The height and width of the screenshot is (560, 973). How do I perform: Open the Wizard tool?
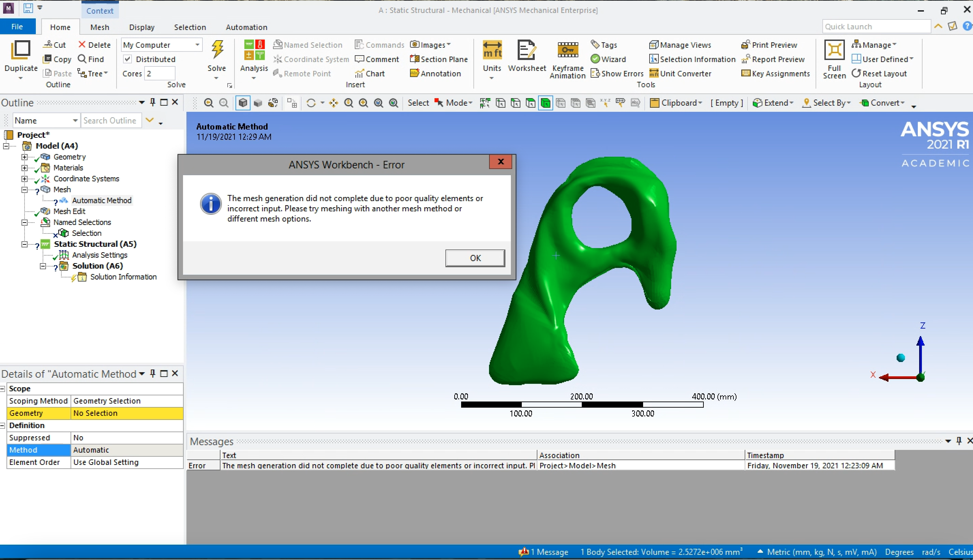(x=608, y=59)
